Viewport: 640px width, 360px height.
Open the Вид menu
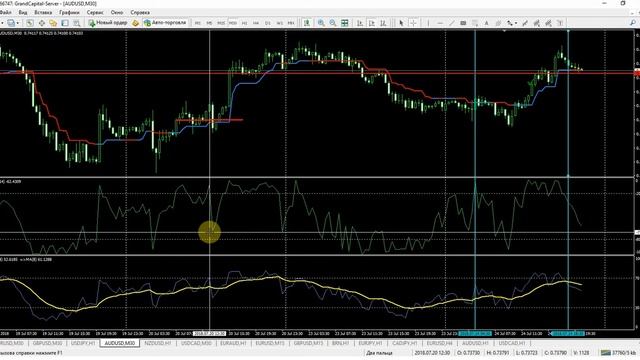coord(23,13)
